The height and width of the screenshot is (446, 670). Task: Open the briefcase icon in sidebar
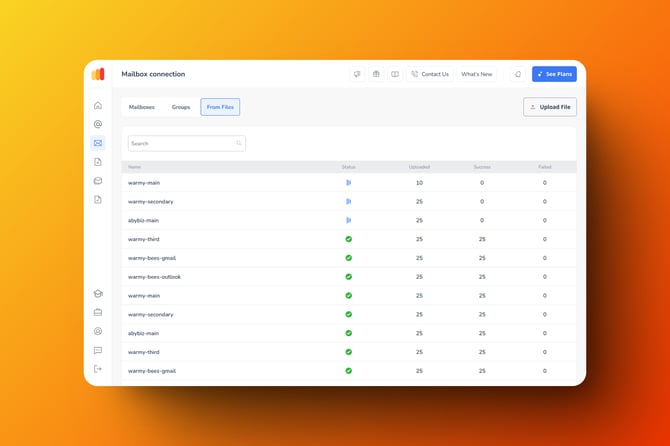pos(98,313)
